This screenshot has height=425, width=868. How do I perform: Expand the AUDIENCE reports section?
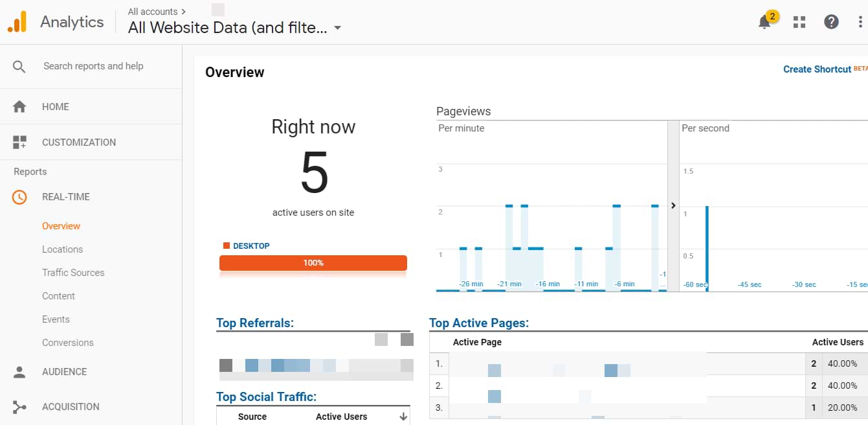64,372
